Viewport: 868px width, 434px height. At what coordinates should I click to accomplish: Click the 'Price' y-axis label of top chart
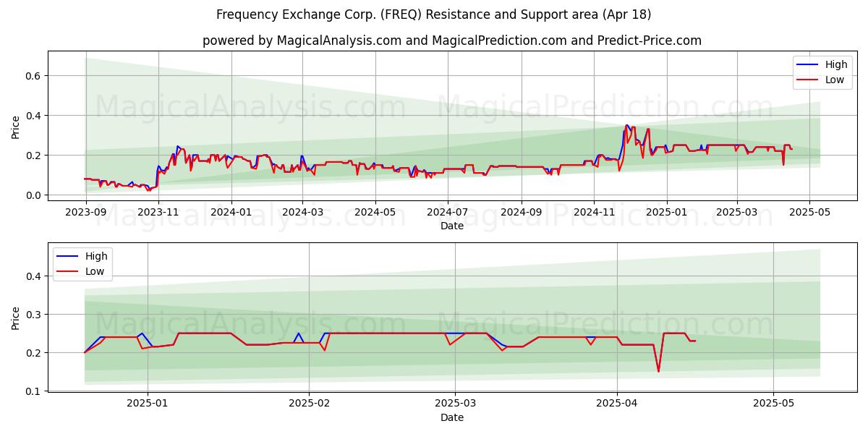(16, 128)
